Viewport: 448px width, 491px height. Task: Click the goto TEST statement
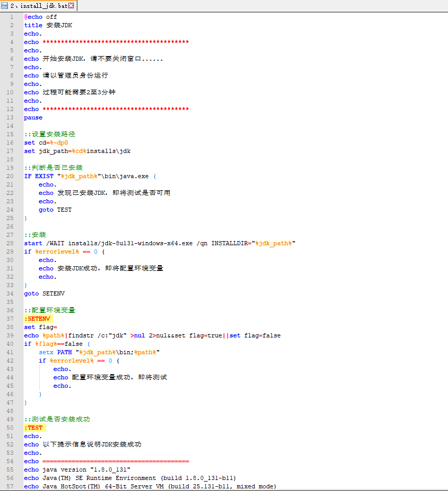click(x=54, y=209)
